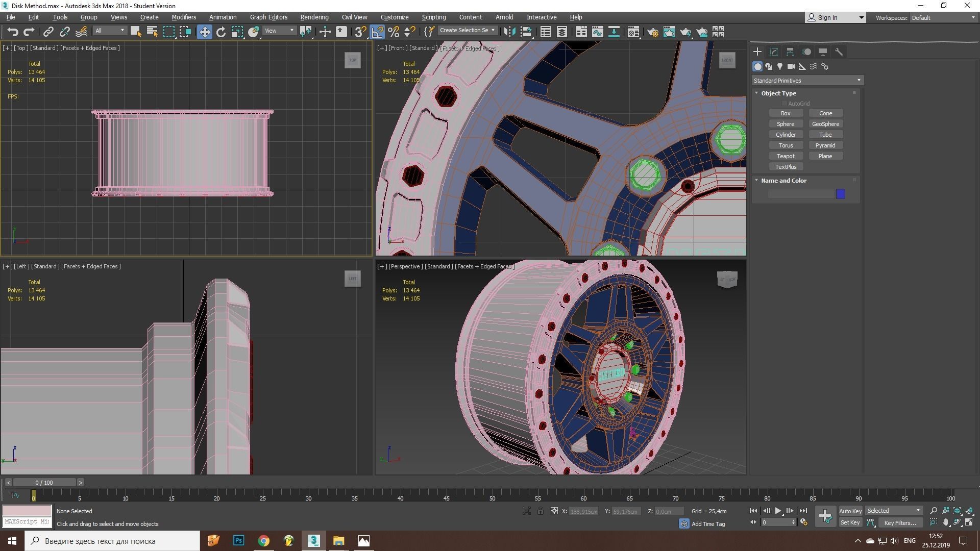Collapse the Object Type rollout

[x=756, y=93]
